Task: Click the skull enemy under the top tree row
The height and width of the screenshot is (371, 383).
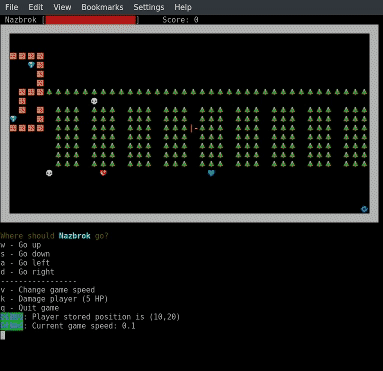Action: [94, 101]
